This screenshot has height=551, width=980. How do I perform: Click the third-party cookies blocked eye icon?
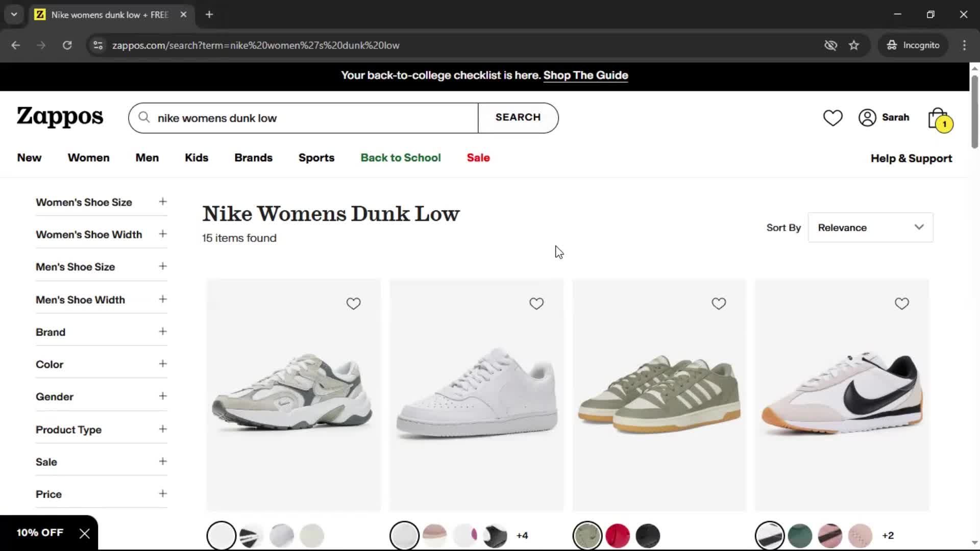point(830,45)
